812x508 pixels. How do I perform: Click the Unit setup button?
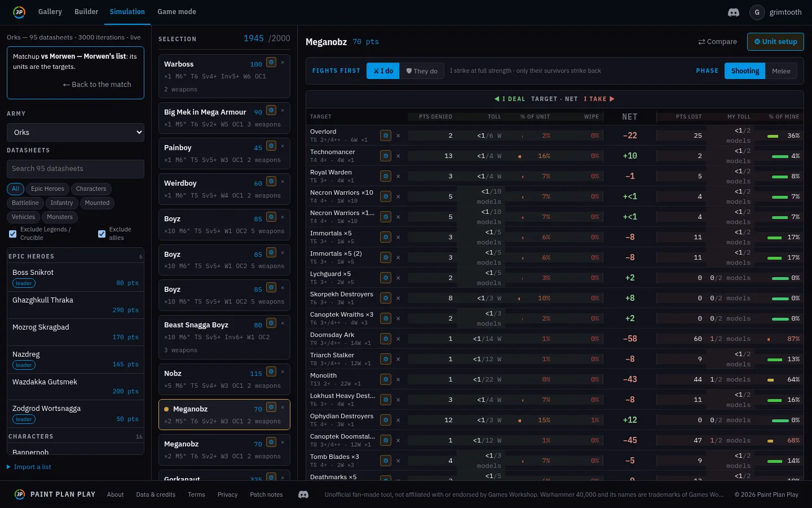[x=775, y=42]
